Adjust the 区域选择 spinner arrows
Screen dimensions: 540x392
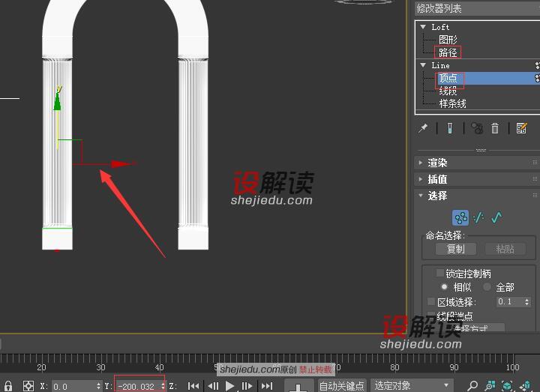click(x=527, y=302)
